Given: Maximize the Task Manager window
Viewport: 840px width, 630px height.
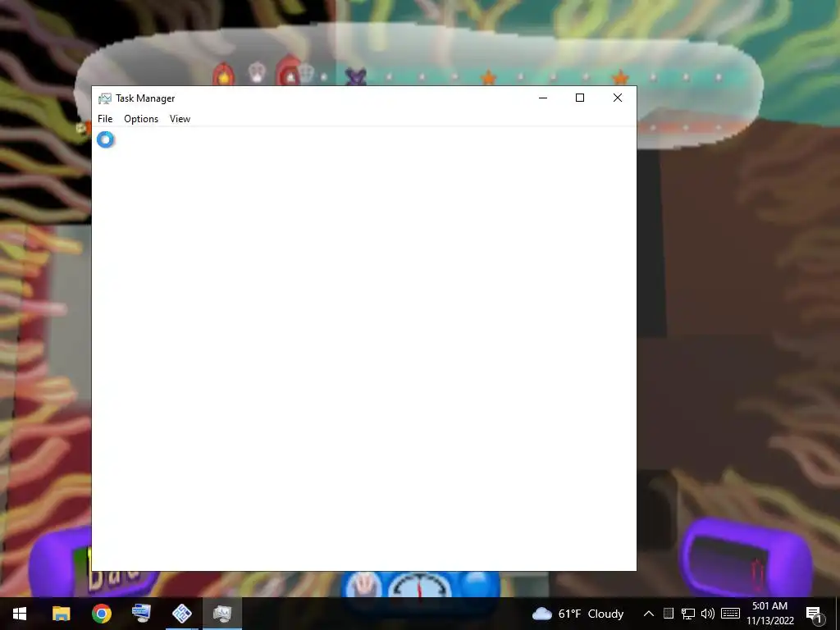Looking at the screenshot, I should (x=580, y=98).
